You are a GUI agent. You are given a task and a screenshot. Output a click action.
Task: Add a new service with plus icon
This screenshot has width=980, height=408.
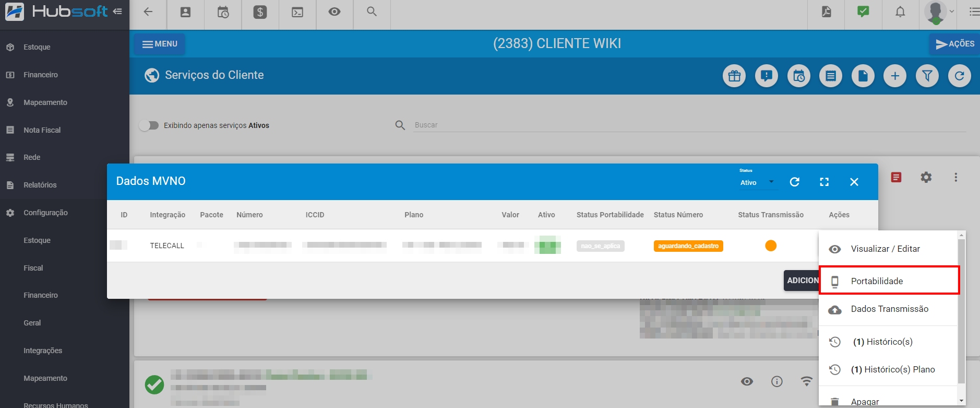[895, 76]
